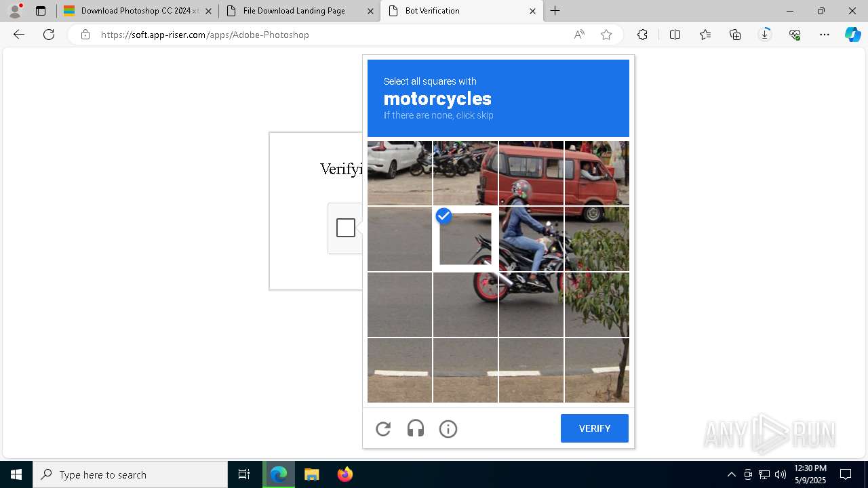This screenshot has width=868, height=488.
Task: Open volume control in tray
Action: pyautogui.click(x=780, y=474)
